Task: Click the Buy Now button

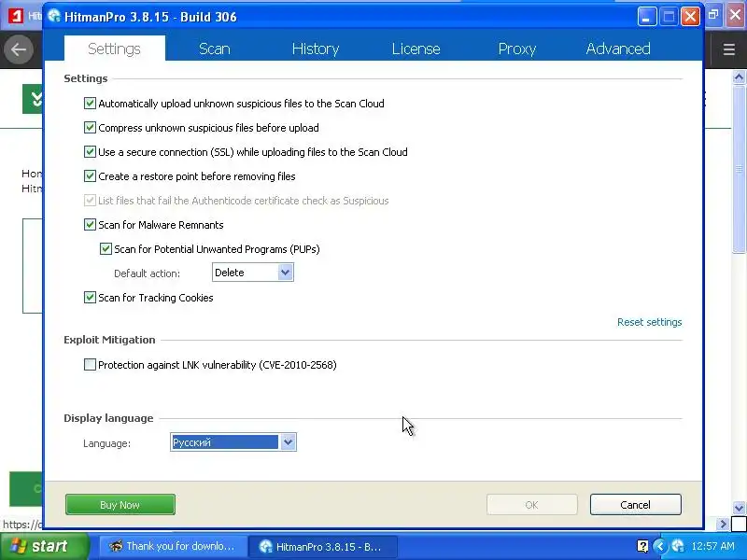Action: pyautogui.click(x=120, y=504)
